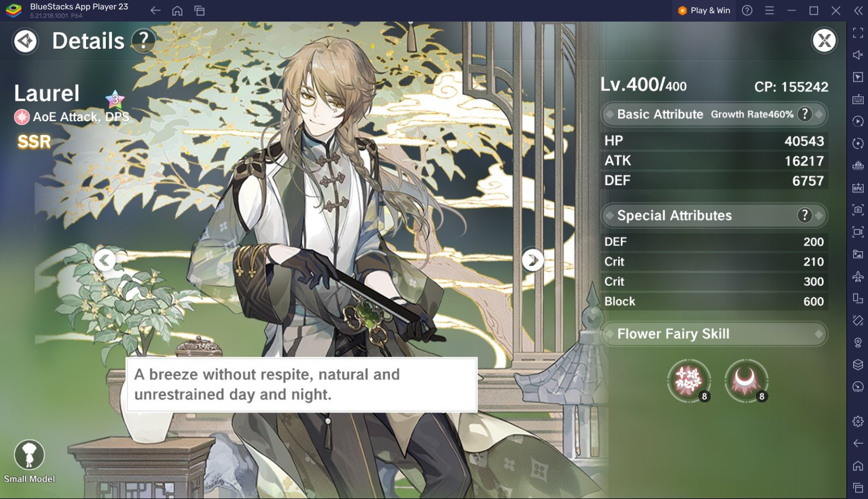The width and height of the screenshot is (868, 499).
Task: Go to the BlueStacks home screen
Action: click(x=177, y=11)
